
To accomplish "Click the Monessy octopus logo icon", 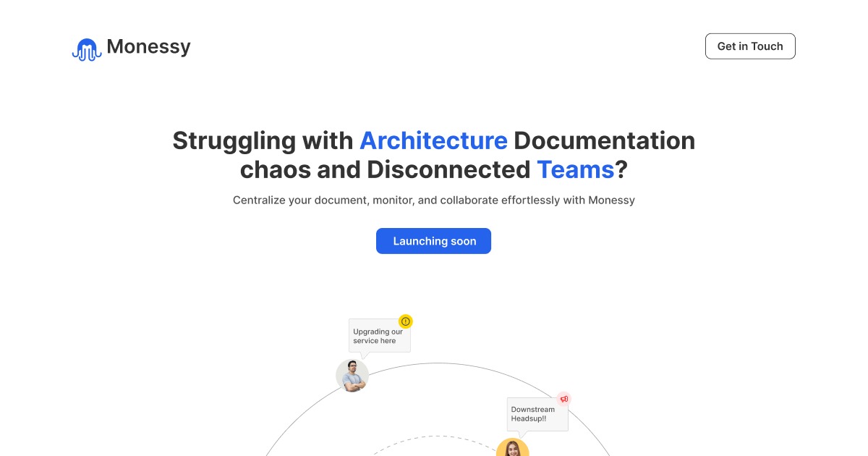I will pyautogui.click(x=86, y=48).
